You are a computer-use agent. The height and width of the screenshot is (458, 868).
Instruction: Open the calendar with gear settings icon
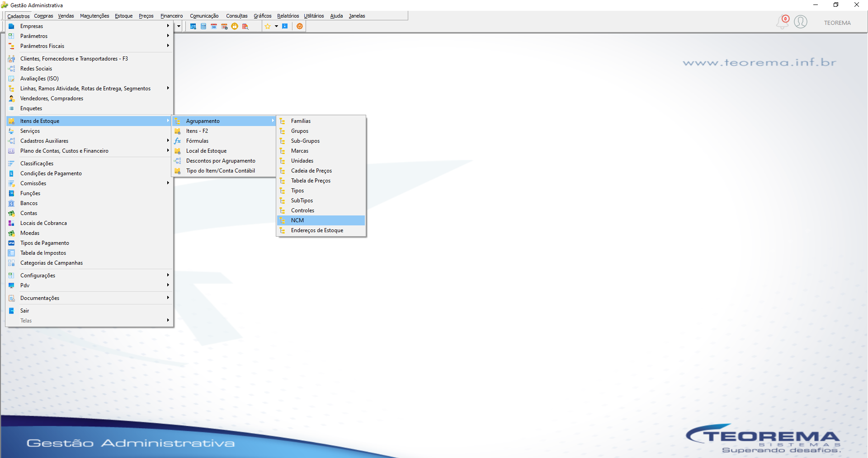(224, 26)
